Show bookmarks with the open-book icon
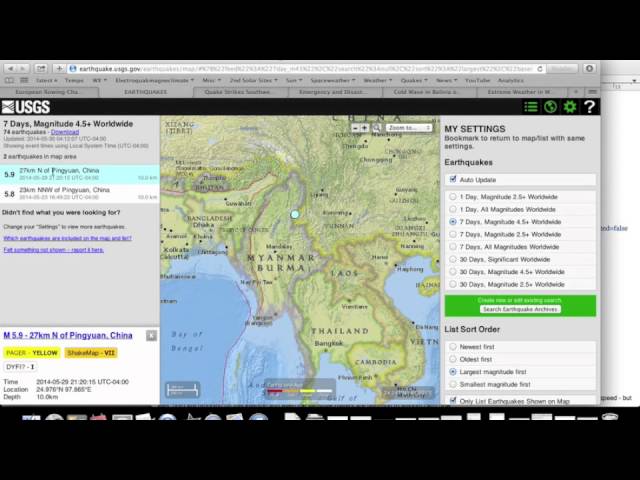This screenshot has width=640, height=480. (x=9, y=80)
